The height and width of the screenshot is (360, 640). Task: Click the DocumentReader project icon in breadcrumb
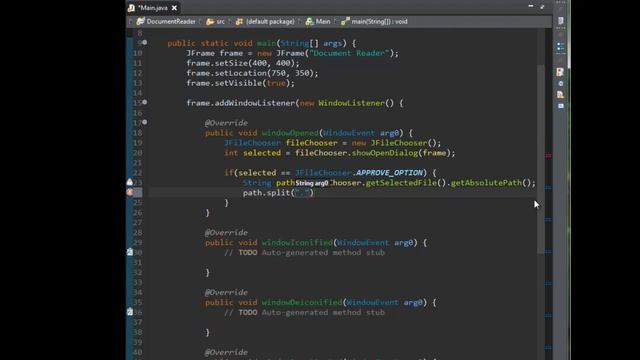(140, 22)
